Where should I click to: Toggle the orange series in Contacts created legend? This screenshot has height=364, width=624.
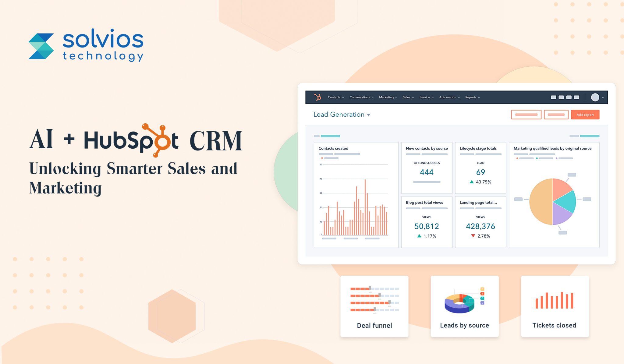[322, 158]
